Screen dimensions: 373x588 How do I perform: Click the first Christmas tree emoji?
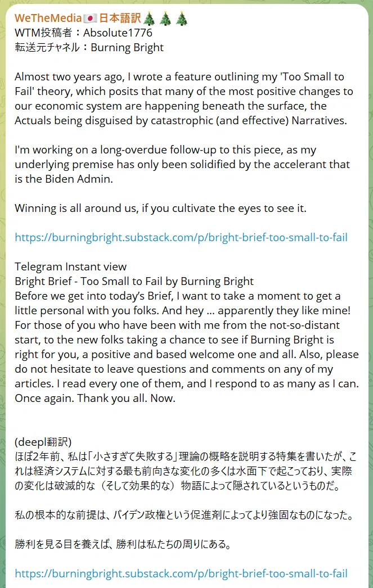pyautogui.click(x=149, y=18)
